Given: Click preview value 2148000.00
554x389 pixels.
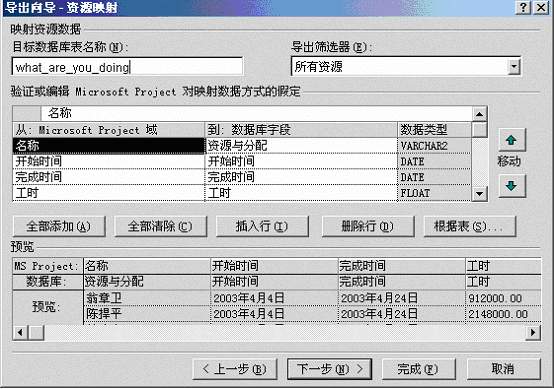Looking at the screenshot, I should pyautogui.click(x=503, y=313).
